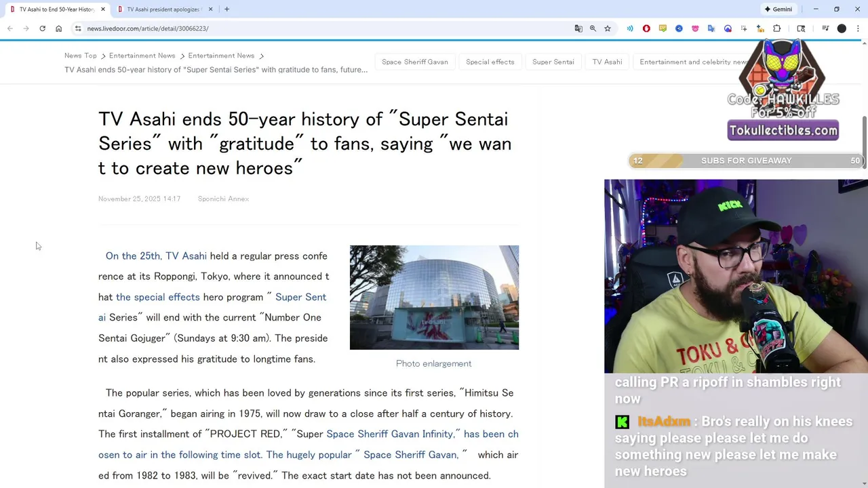The height and width of the screenshot is (488, 868).
Task: Click the 'Super Sentai' link in article
Action: point(300,297)
